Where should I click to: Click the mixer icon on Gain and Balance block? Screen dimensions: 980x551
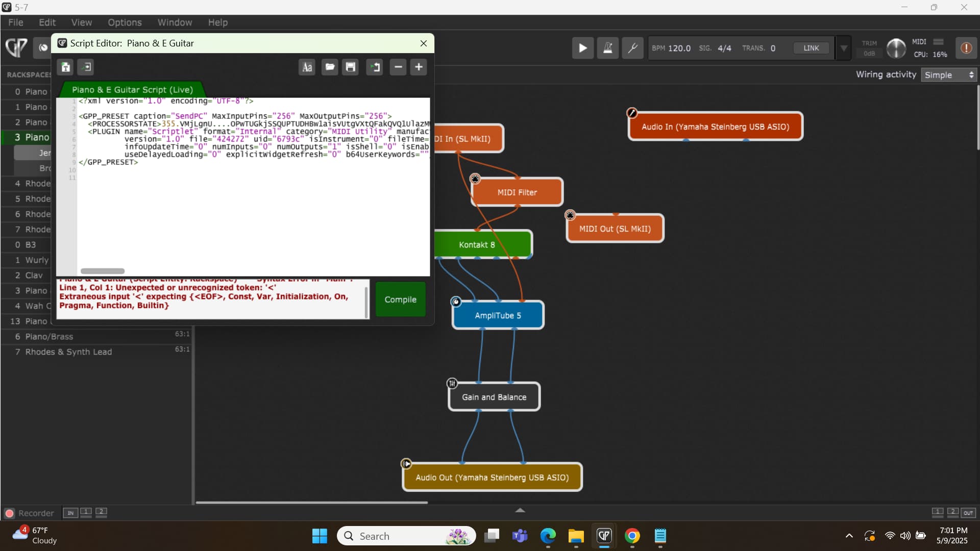point(452,383)
